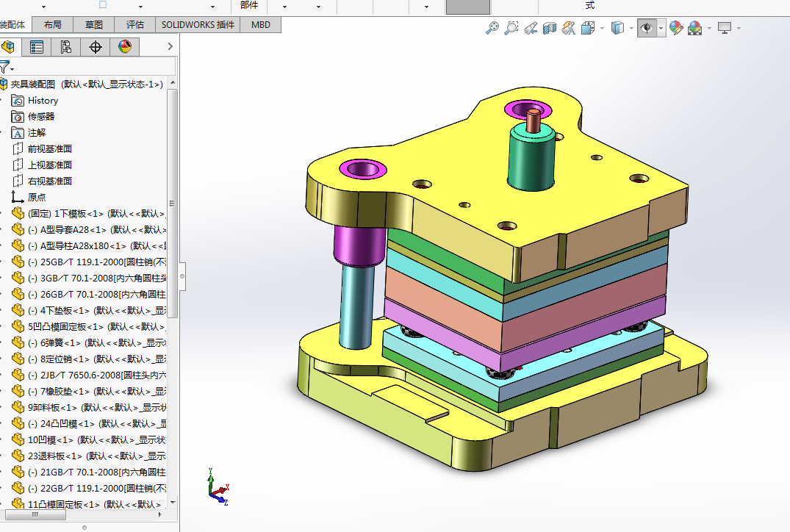Open the ConfigurationManager panel tab
790x532 pixels.
pos(65,47)
